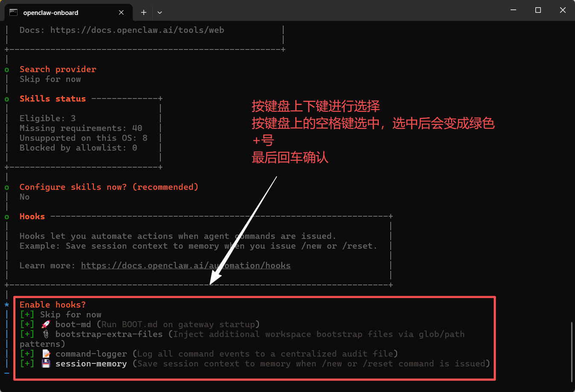Minimize the terminal window
The width and height of the screenshot is (575, 392).
(x=513, y=10)
